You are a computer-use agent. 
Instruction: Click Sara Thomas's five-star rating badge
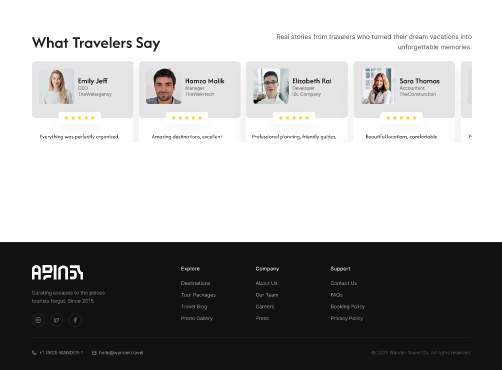pyautogui.click(x=401, y=118)
